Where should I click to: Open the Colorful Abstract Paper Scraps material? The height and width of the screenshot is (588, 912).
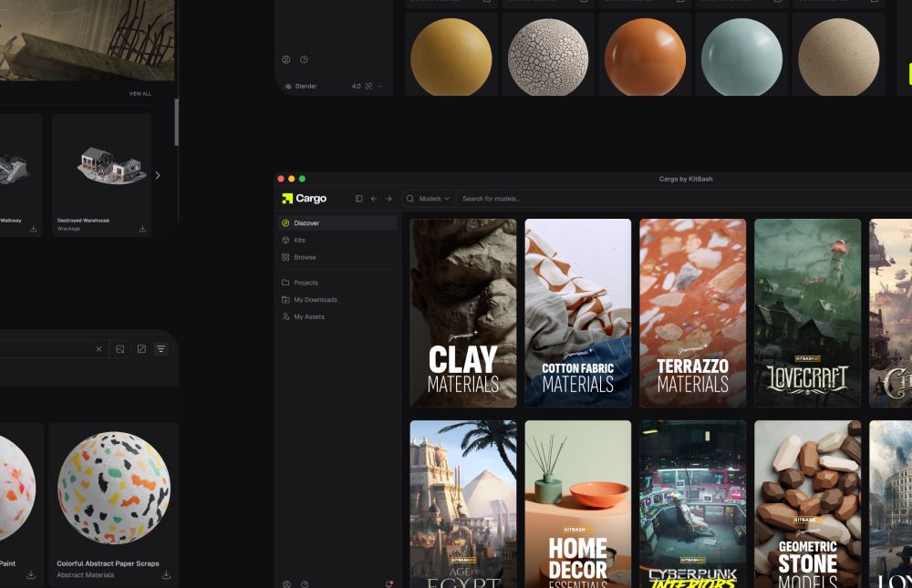[x=114, y=488]
